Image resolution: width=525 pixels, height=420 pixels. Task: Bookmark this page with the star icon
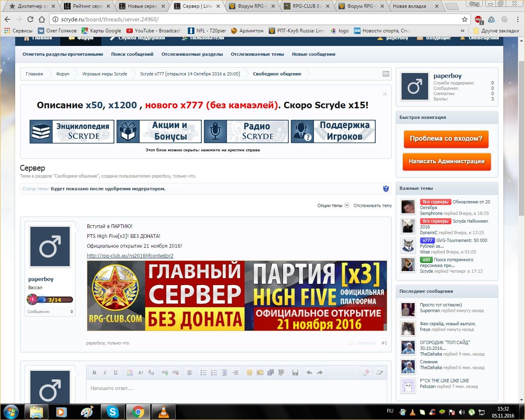pos(464,19)
